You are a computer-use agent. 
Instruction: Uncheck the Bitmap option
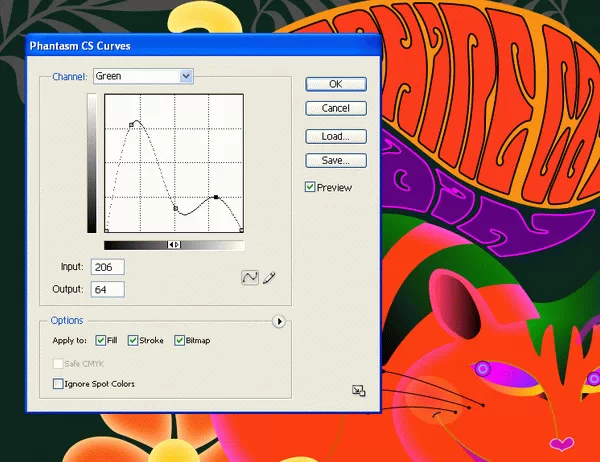(x=180, y=341)
